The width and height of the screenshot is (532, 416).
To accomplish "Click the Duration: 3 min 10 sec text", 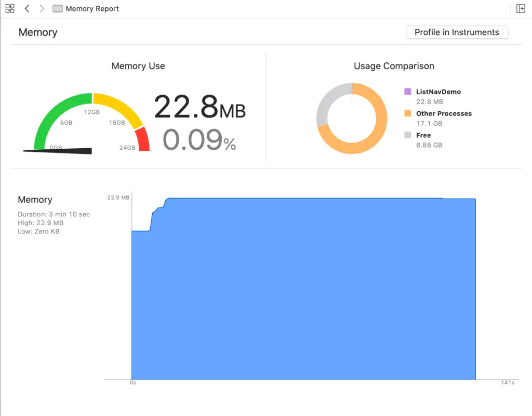I will coord(54,214).
